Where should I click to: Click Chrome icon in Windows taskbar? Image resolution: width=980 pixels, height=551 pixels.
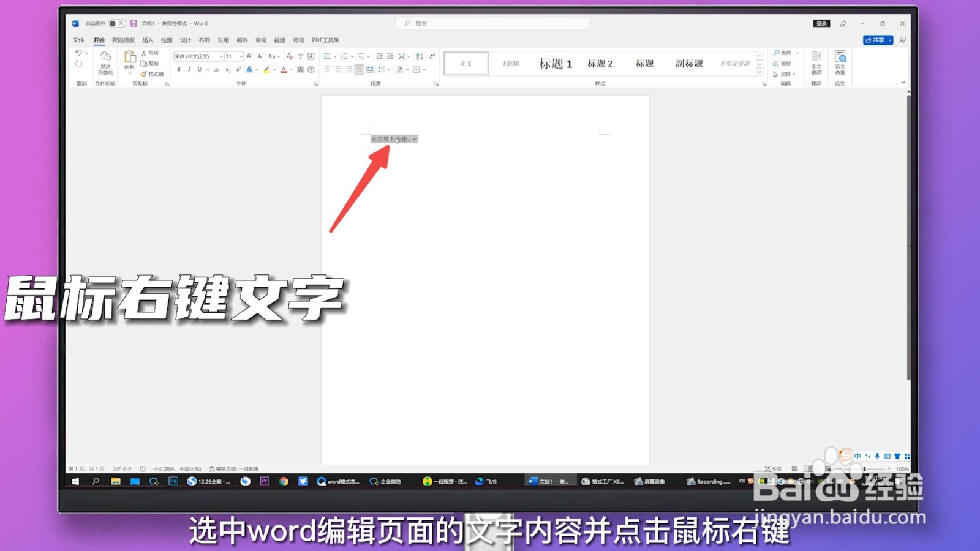tap(284, 481)
